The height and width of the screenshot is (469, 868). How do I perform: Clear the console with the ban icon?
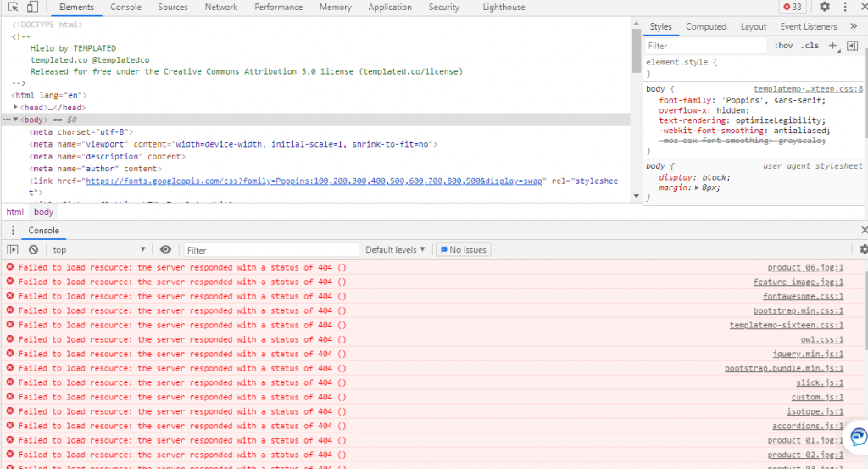(x=33, y=249)
